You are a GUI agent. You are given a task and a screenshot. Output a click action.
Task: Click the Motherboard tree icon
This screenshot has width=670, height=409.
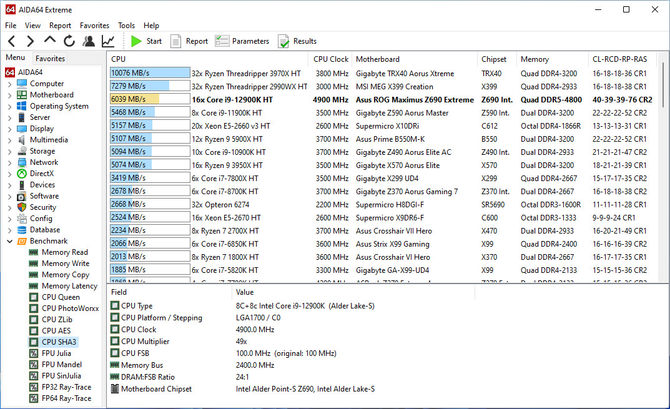click(22, 94)
